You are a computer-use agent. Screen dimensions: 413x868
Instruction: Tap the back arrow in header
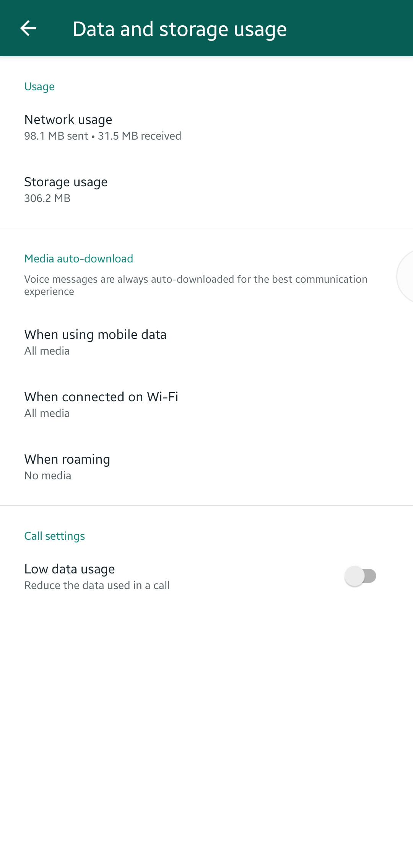[28, 28]
